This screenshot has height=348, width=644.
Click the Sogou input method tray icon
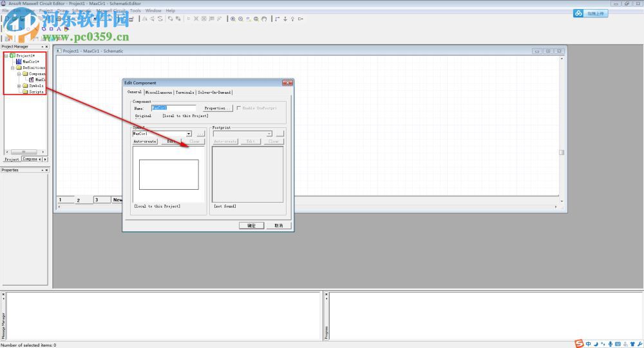click(579, 343)
